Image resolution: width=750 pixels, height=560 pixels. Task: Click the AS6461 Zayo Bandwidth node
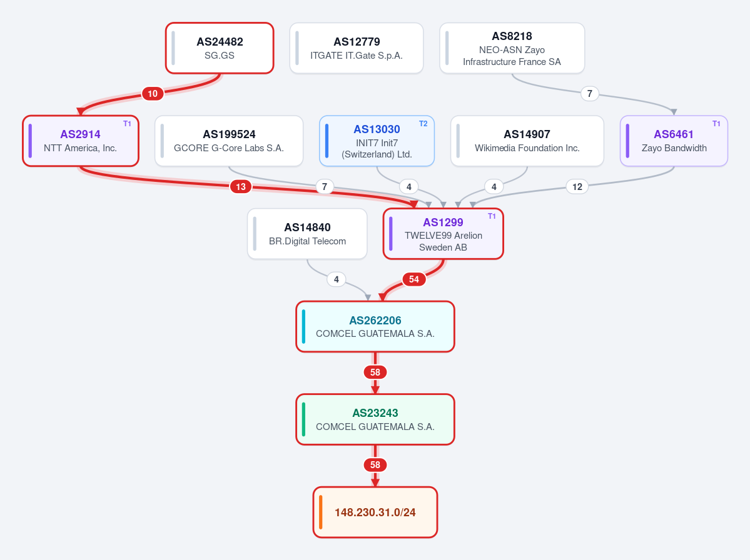pyautogui.click(x=674, y=141)
